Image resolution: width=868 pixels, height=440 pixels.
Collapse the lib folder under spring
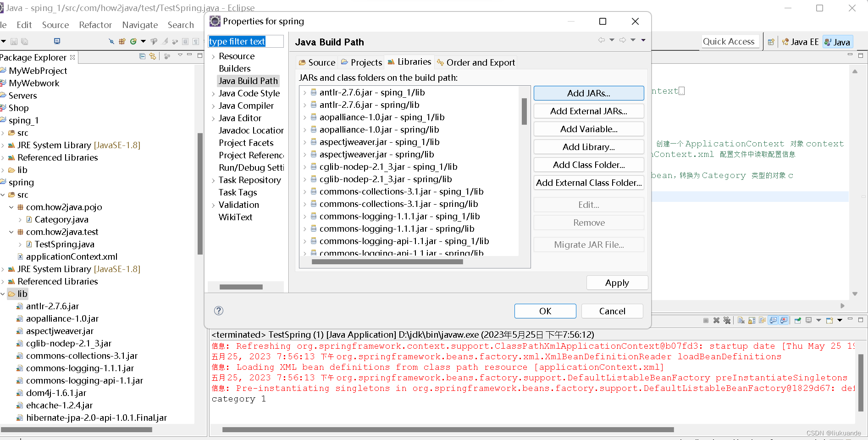click(3, 294)
